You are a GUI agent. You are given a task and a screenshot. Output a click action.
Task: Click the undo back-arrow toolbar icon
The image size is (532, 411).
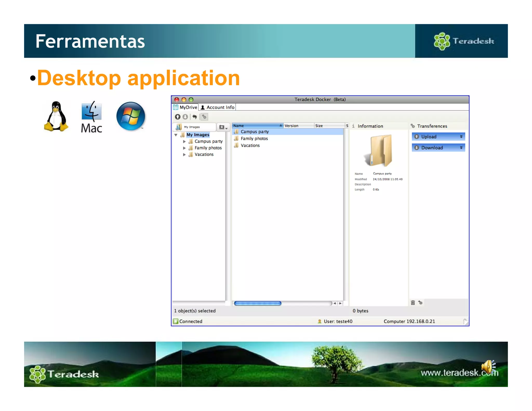click(x=195, y=117)
